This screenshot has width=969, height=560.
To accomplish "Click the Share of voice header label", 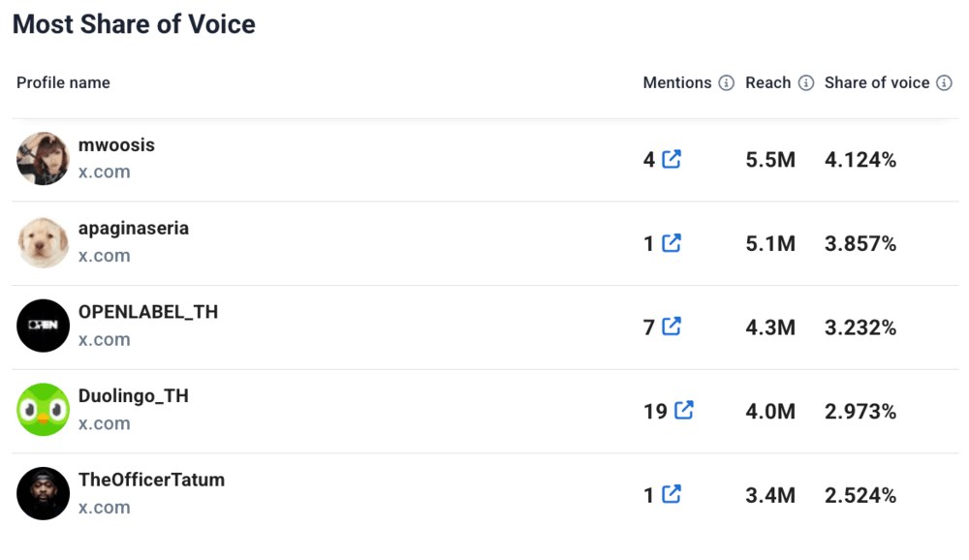I will tap(877, 83).
